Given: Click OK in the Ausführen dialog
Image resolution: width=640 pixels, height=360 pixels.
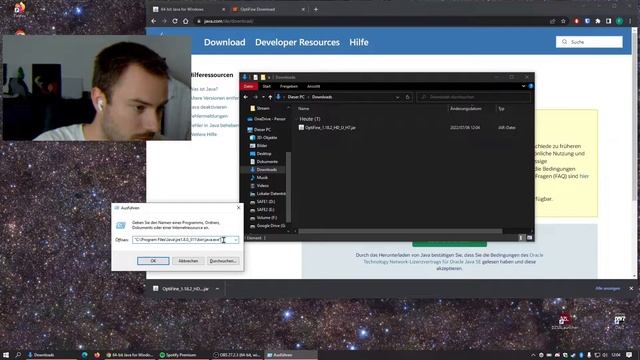Looking at the screenshot, I should [x=153, y=261].
